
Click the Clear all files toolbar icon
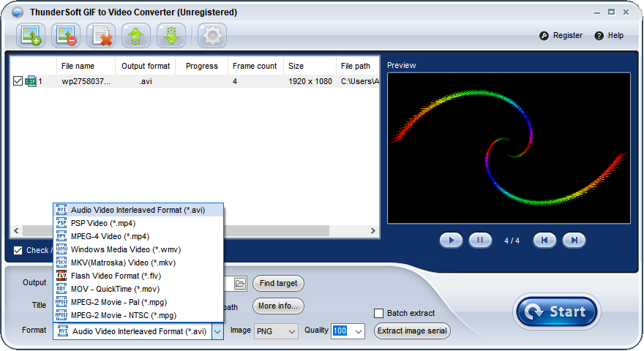coord(101,36)
